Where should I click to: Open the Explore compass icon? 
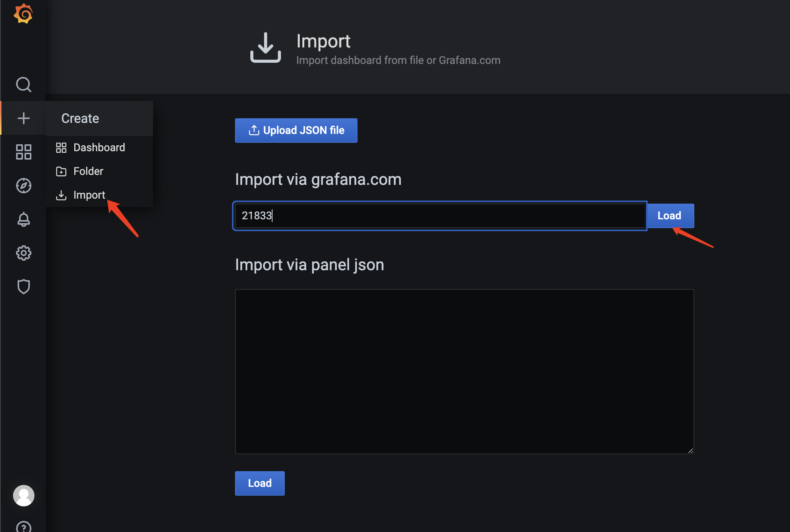pos(23,186)
